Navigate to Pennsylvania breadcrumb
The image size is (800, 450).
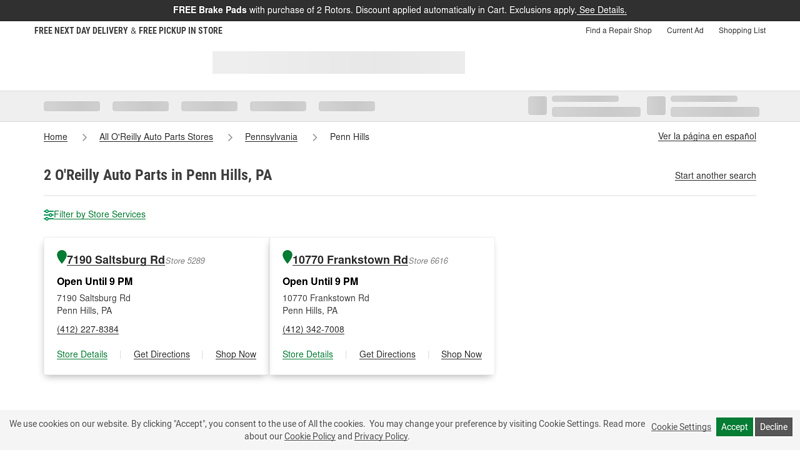tap(271, 137)
